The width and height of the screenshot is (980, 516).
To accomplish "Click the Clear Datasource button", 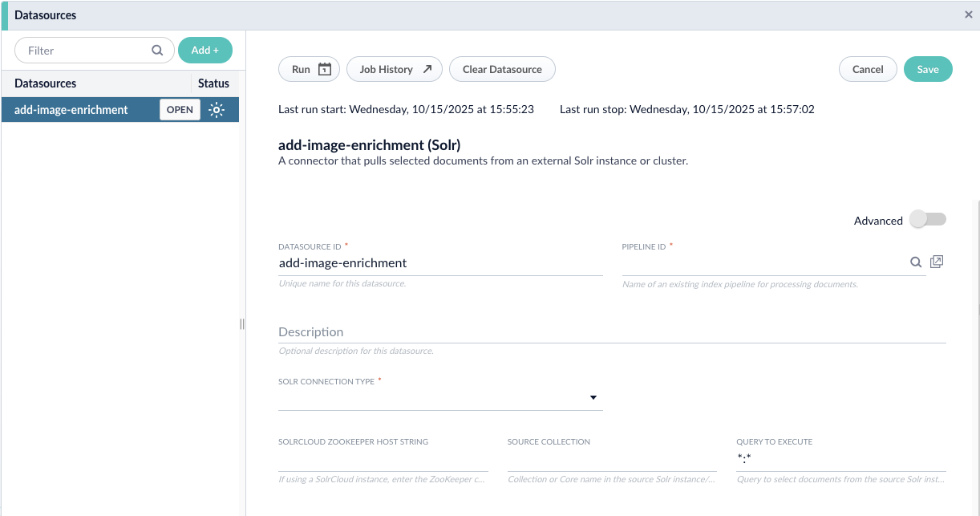I will pyautogui.click(x=502, y=69).
